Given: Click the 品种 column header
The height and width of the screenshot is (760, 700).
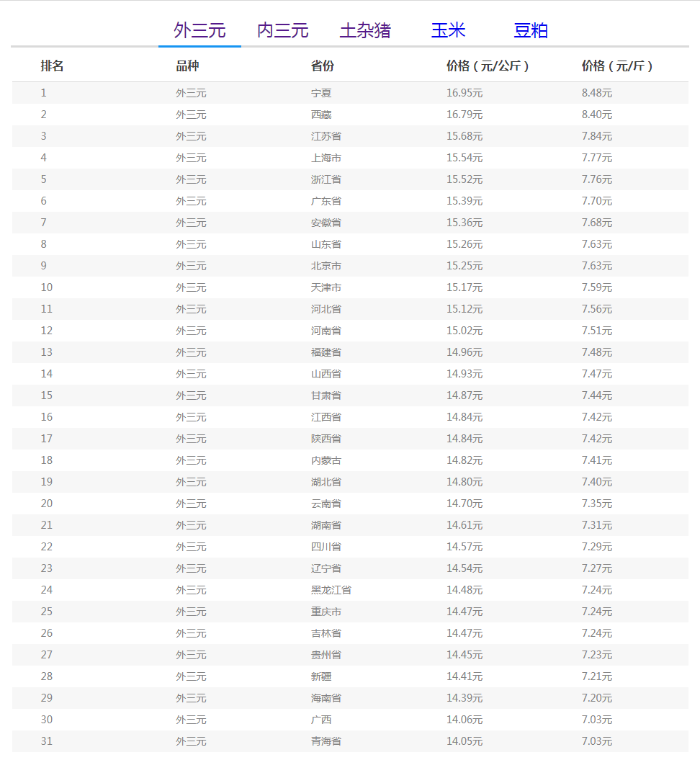Looking at the screenshot, I should coord(187,66).
